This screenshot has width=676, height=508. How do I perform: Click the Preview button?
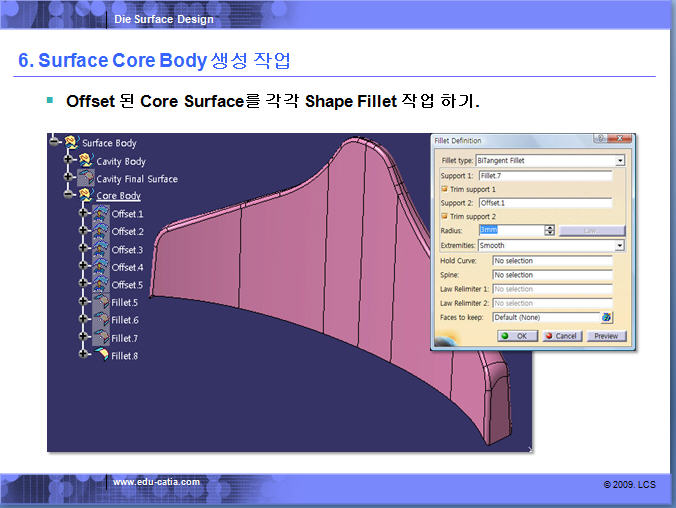tap(605, 336)
